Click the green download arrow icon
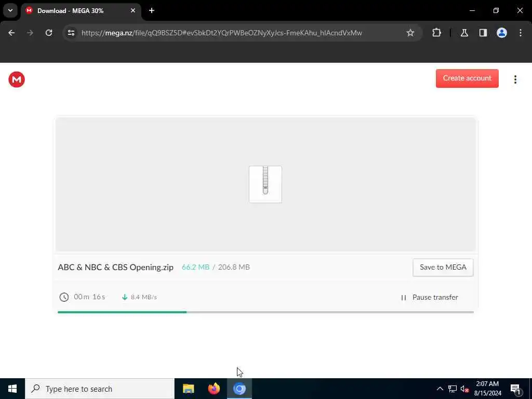532x399 pixels. point(125,297)
